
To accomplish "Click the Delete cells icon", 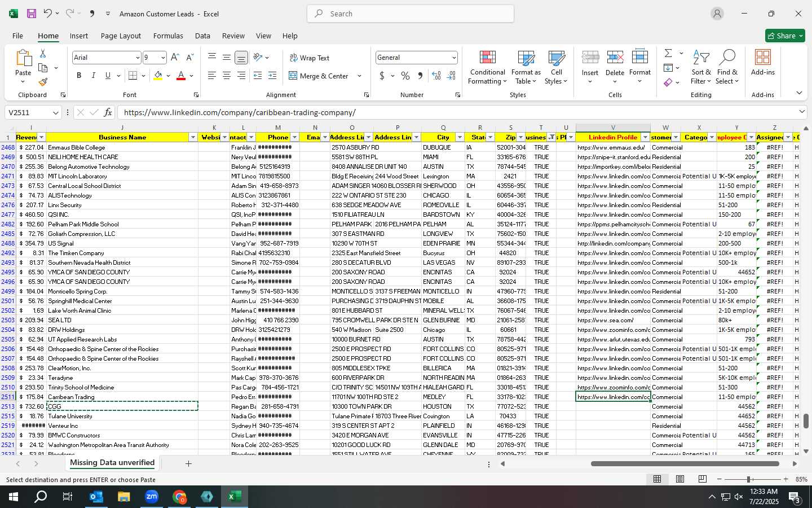I will coord(615,58).
